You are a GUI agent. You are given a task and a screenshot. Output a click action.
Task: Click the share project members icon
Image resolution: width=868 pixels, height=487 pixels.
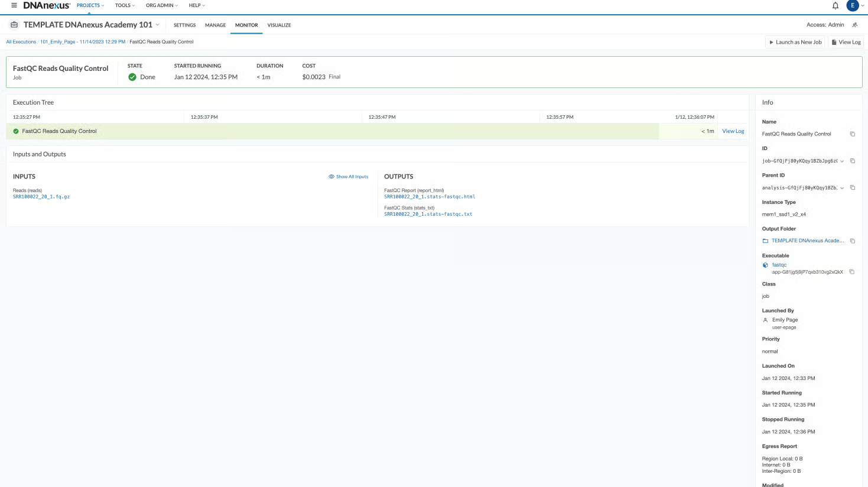(x=854, y=25)
